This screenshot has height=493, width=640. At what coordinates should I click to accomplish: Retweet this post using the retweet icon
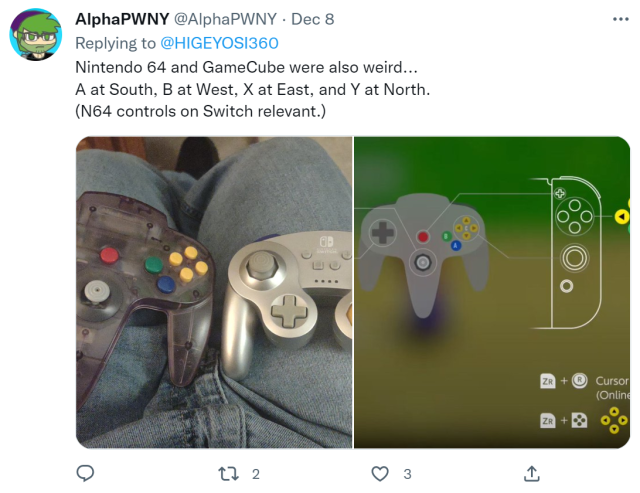(x=228, y=474)
